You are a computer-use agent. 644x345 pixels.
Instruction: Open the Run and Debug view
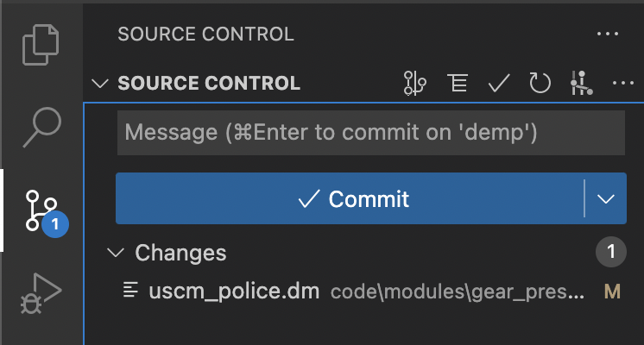(41, 293)
